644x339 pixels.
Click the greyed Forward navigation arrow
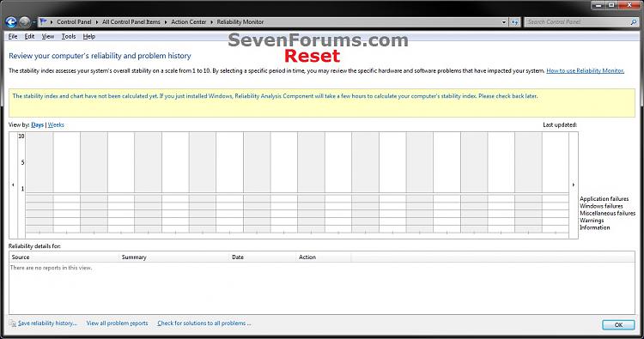point(25,21)
